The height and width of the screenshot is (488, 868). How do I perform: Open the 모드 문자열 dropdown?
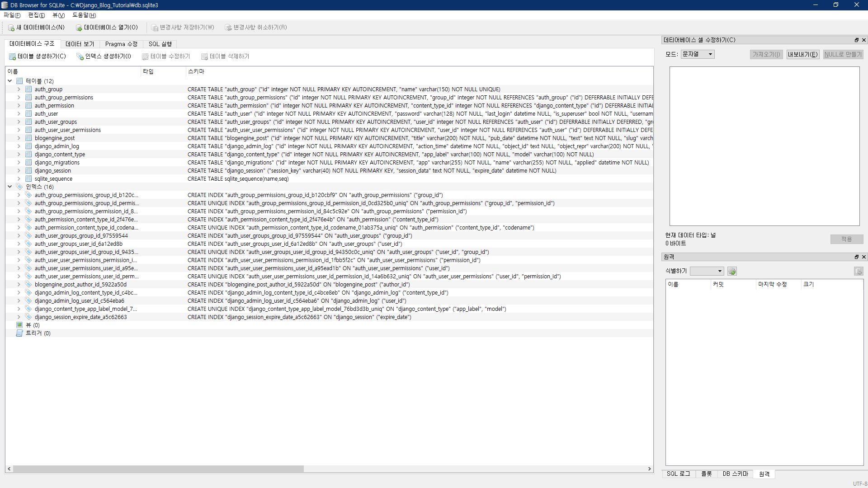[698, 54]
